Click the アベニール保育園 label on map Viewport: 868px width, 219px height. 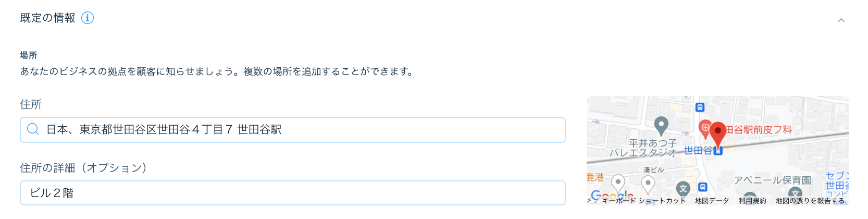tap(772, 180)
